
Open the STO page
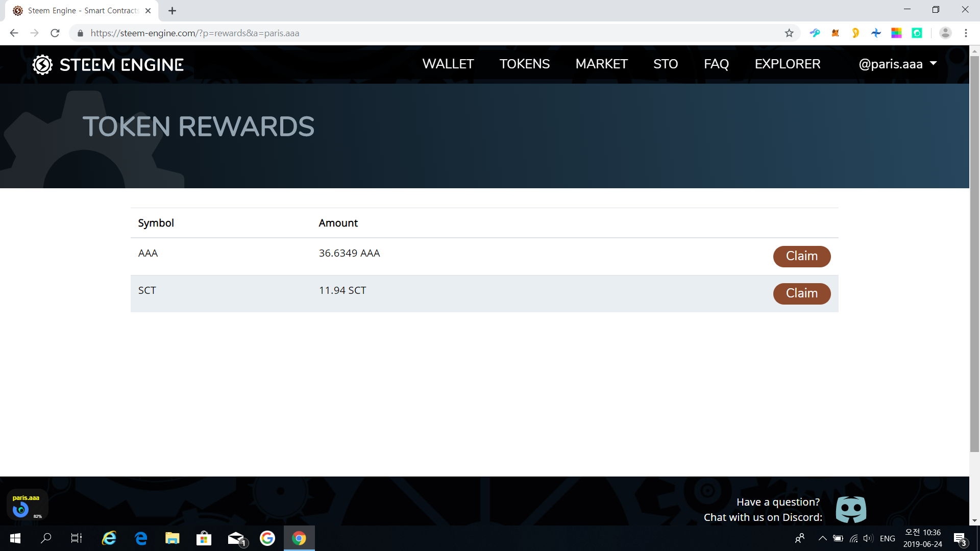666,64
